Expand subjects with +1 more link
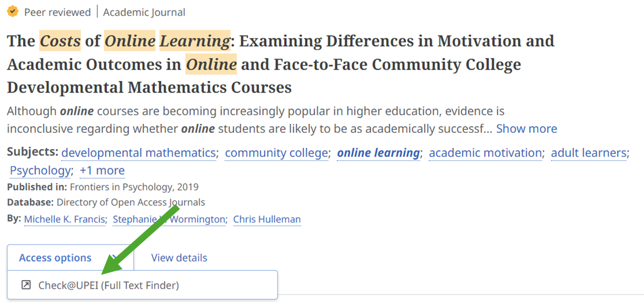The width and height of the screenshot is (644, 305). coord(102,170)
